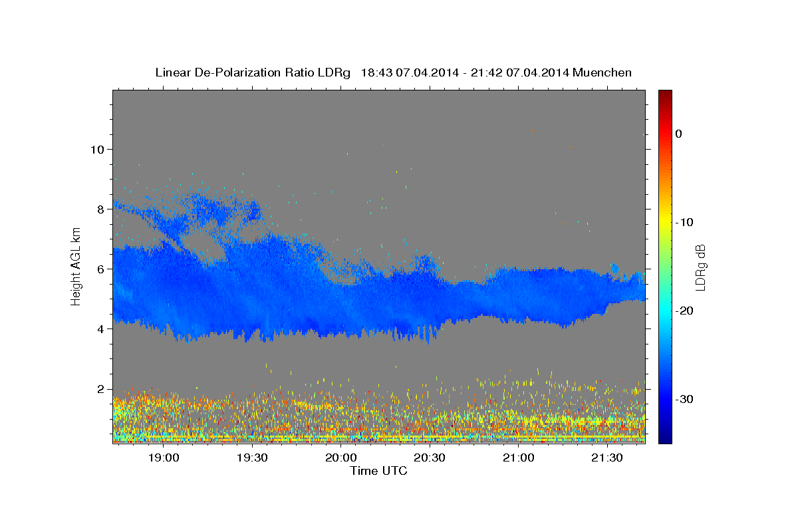Click the dark red top of the colorbar
The height and width of the screenshot is (532, 798).
click(665, 94)
